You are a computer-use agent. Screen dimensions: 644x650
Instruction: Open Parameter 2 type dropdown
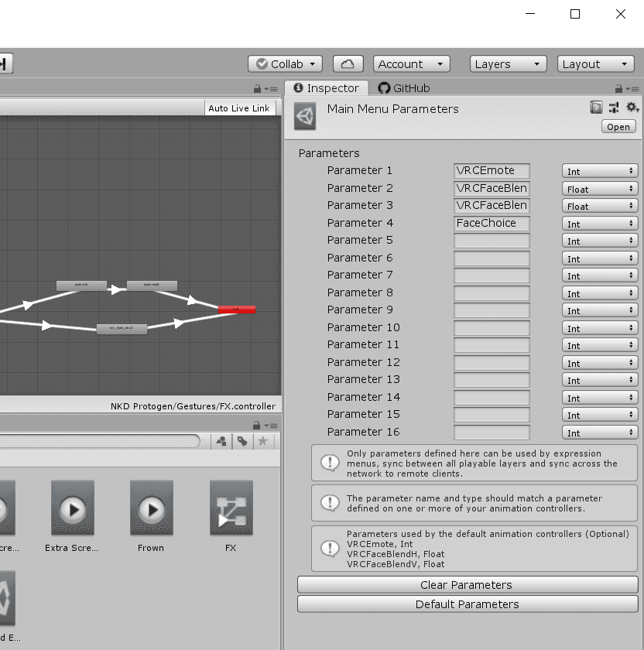click(600, 189)
